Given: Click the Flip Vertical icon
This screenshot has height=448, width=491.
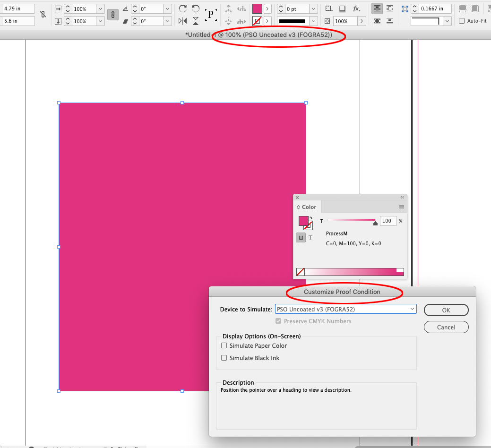Looking at the screenshot, I should point(196,21).
